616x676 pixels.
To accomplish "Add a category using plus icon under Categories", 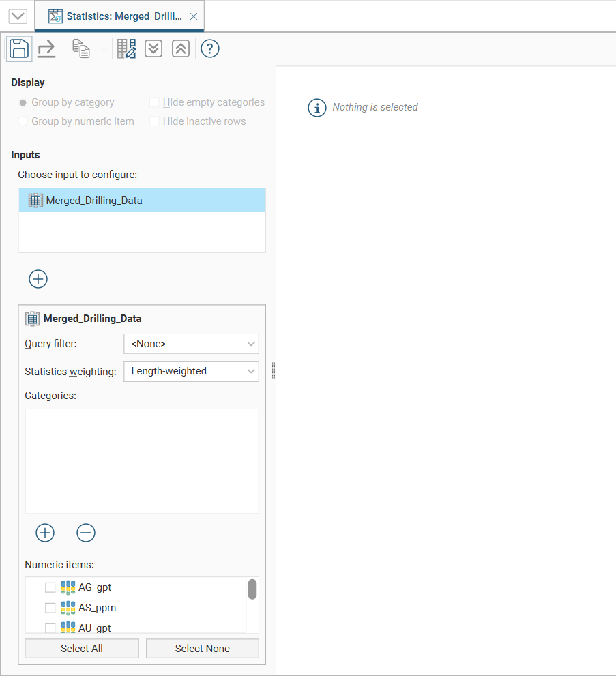I will tap(45, 533).
